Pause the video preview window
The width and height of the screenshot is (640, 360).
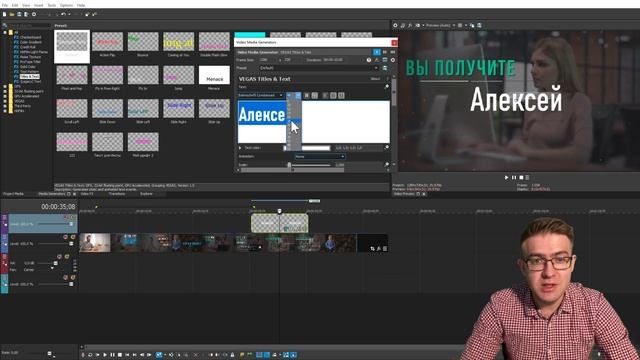coord(514,178)
